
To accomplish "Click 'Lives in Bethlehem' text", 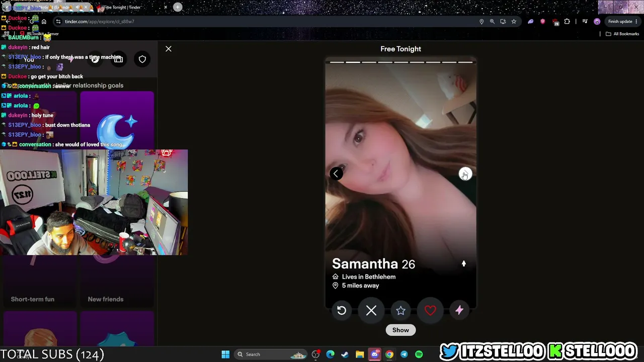I will coord(369,277).
